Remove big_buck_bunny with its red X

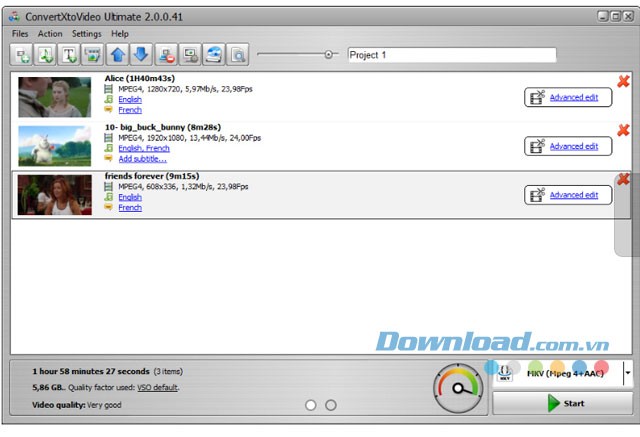[x=623, y=130]
